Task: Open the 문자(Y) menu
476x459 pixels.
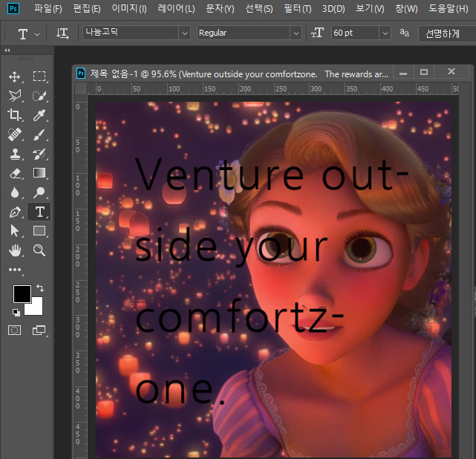Action: pyautogui.click(x=220, y=8)
